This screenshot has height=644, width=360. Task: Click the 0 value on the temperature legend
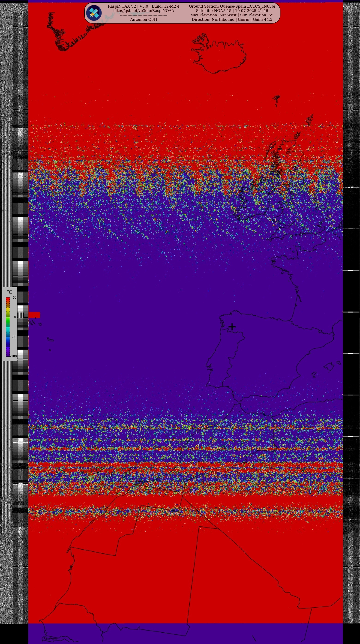tap(15, 317)
